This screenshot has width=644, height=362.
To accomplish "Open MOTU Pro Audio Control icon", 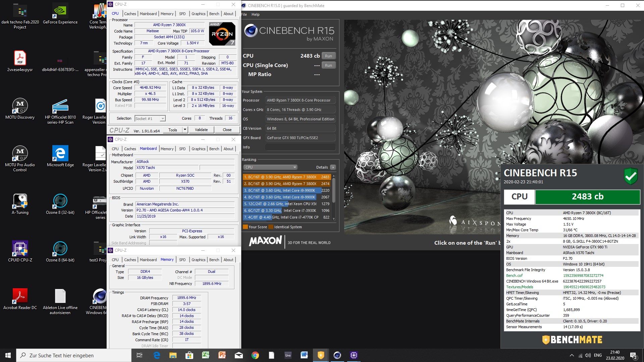I will point(20,159).
